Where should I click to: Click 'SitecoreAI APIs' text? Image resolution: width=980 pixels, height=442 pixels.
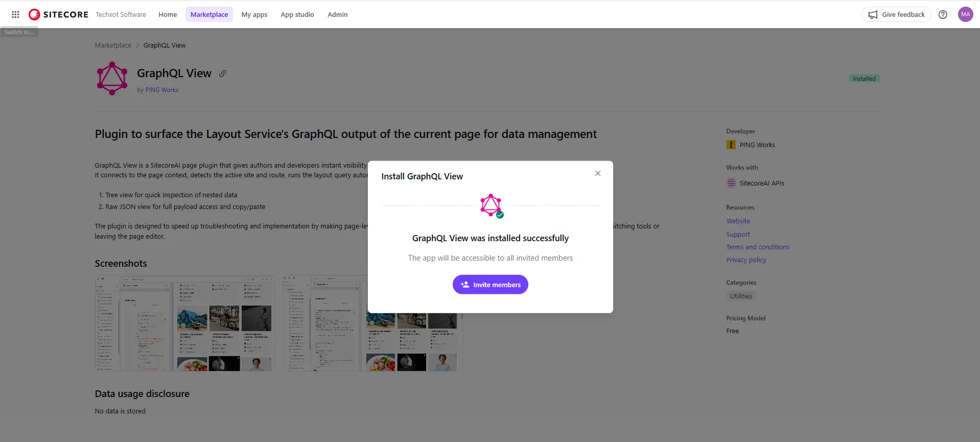click(x=762, y=183)
